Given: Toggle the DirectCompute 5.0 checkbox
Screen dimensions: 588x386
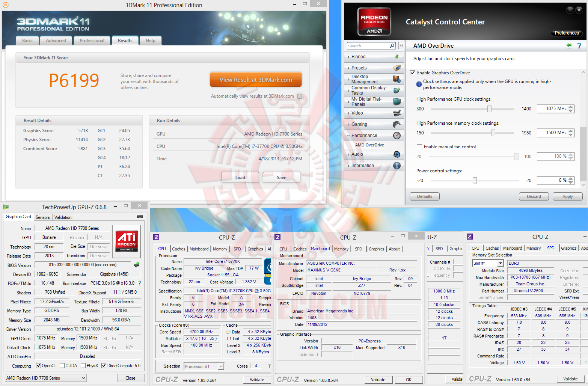Looking at the screenshot, I should click(x=104, y=366).
